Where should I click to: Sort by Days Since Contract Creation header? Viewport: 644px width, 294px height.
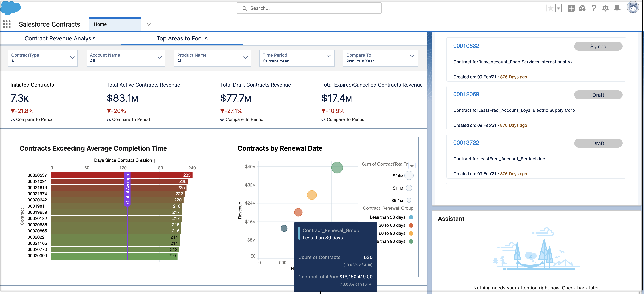[125, 160]
